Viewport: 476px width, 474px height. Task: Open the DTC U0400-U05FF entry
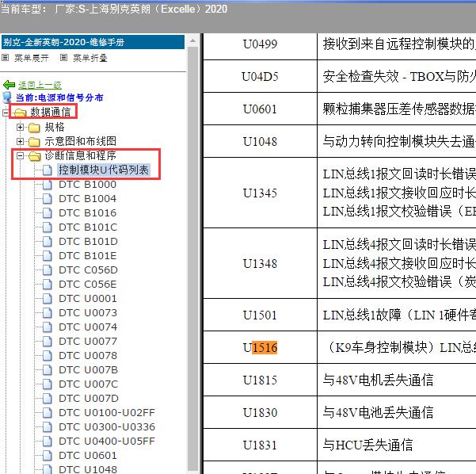(107, 442)
